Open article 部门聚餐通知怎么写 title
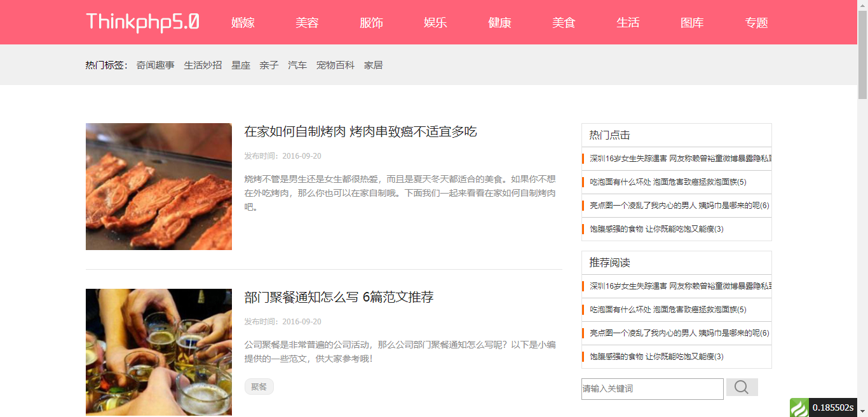Screen dimensions: 868x417 (x=339, y=297)
